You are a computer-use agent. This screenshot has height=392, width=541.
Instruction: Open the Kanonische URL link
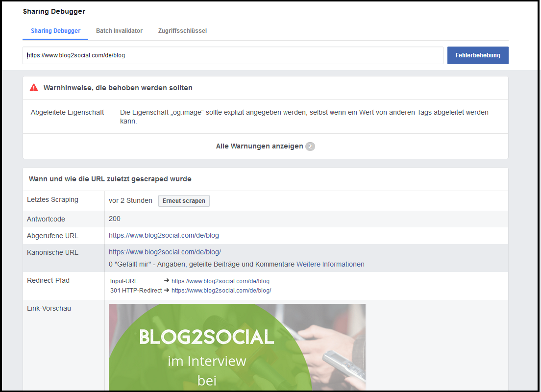pyautogui.click(x=165, y=252)
